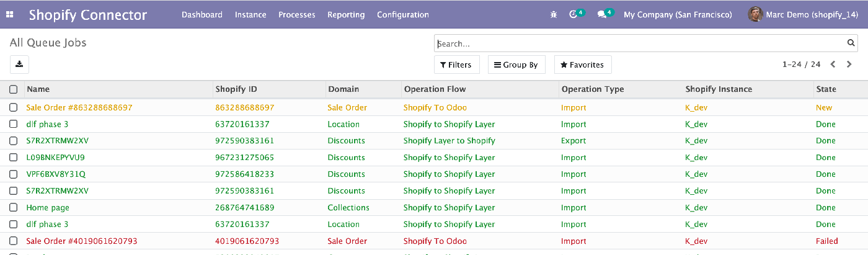The height and width of the screenshot is (255, 868).
Task: Click the 1-24 / 24 pager counter
Action: point(802,65)
